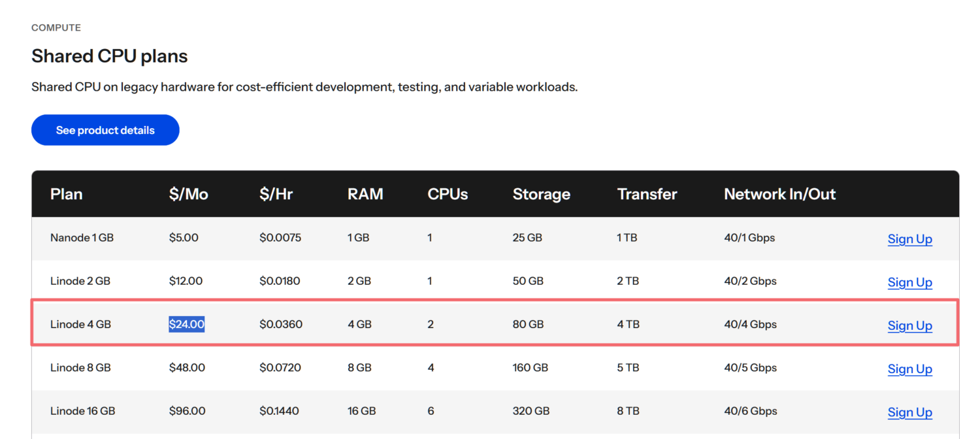980x439 pixels.
Task: Click the 40/4 Gbps network value
Action: (x=750, y=324)
